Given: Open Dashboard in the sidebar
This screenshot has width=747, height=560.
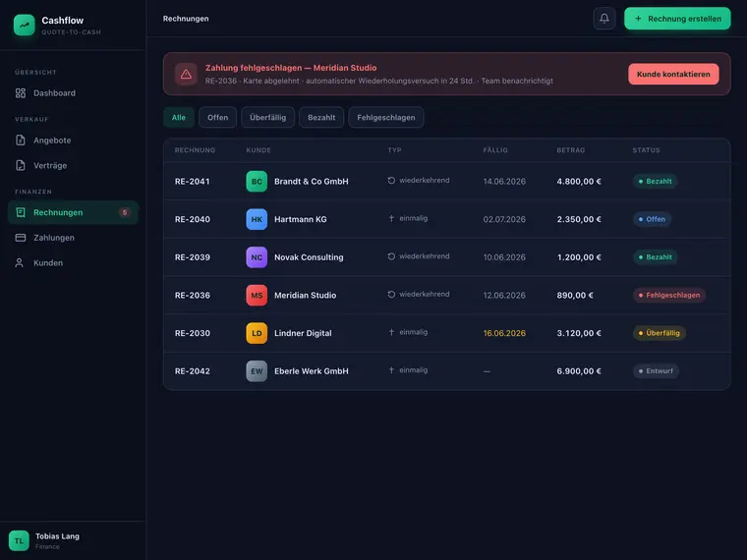Looking at the screenshot, I should 73,93.
